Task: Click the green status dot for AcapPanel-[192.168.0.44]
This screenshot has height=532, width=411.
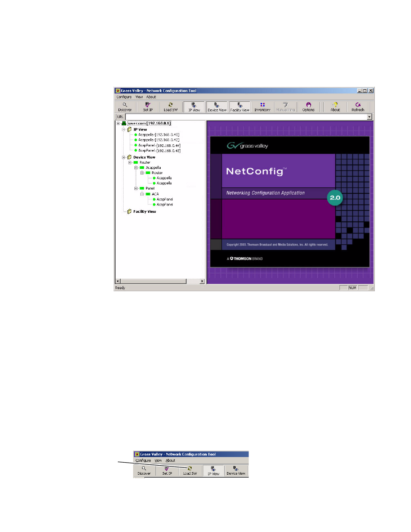Action: pos(136,146)
